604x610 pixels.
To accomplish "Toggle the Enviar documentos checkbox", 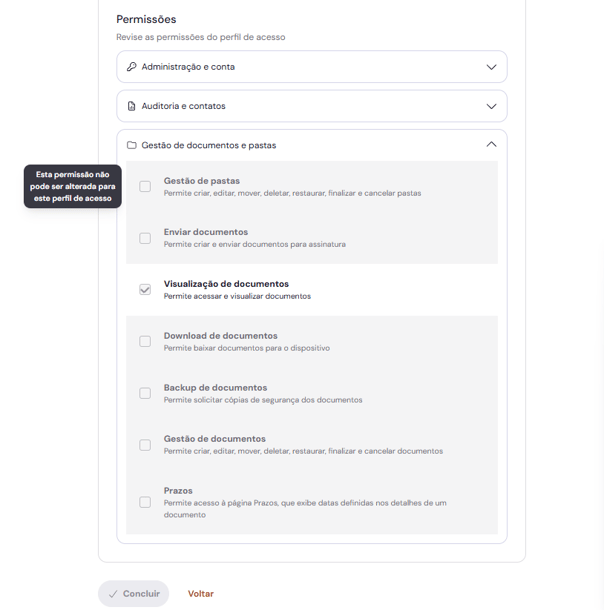I will pyautogui.click(x=145, y=238).
